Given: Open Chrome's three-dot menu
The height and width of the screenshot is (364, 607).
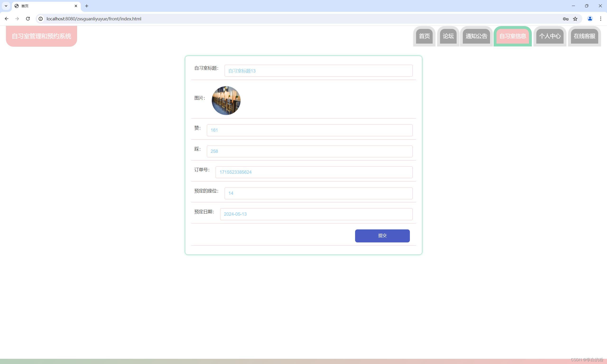Looking at the screenshot, I should coord(600,19).
